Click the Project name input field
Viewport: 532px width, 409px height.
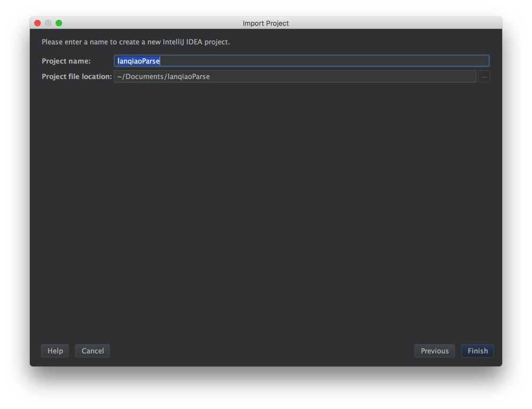(301, 61)
